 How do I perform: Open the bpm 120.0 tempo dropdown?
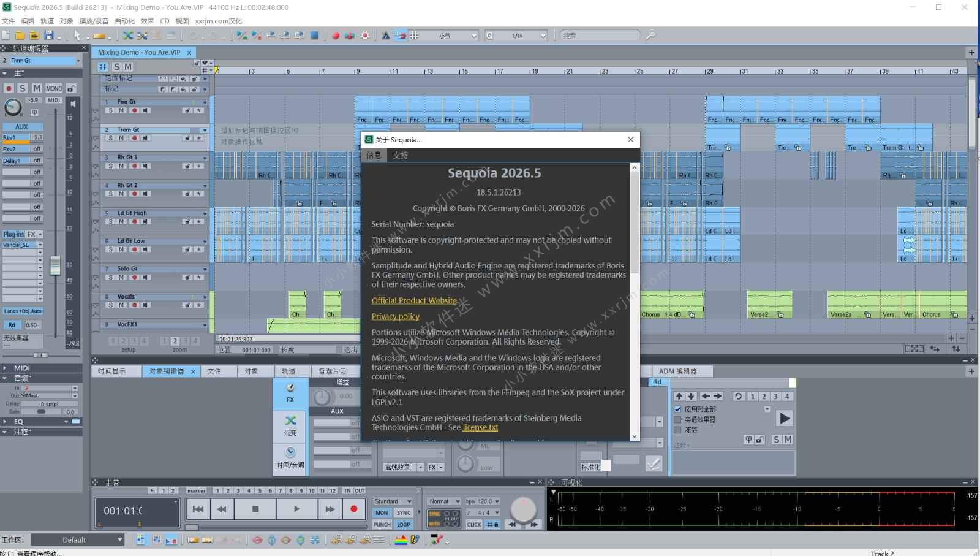pos(483,501)
